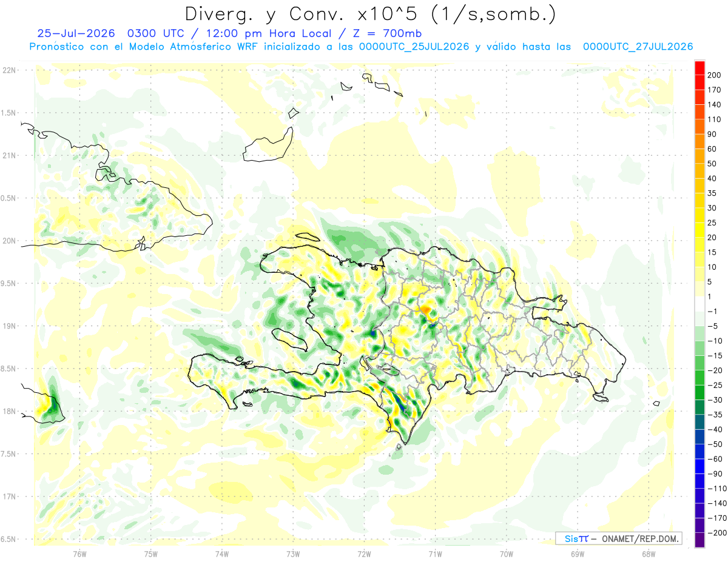Click the '20N' latitude label
Viewport: 728px width, 562px height.
(x=9, y=241)
